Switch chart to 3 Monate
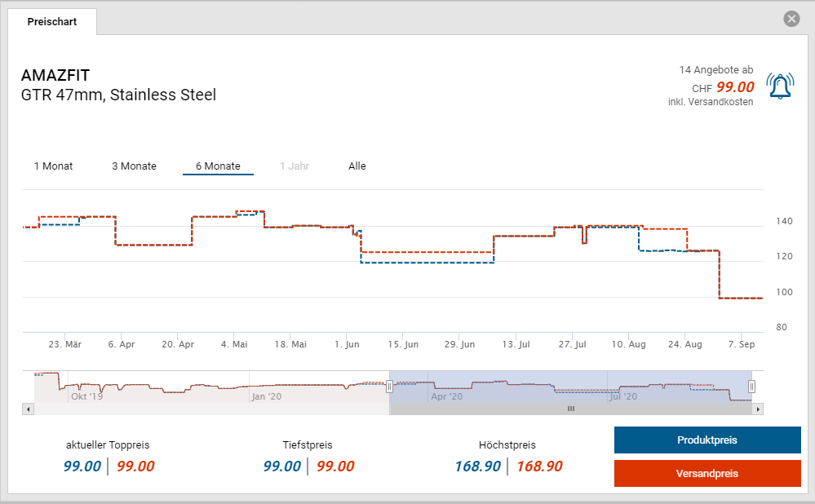The image size is (815, 504). pyautogui.click(x=134, y=166)
